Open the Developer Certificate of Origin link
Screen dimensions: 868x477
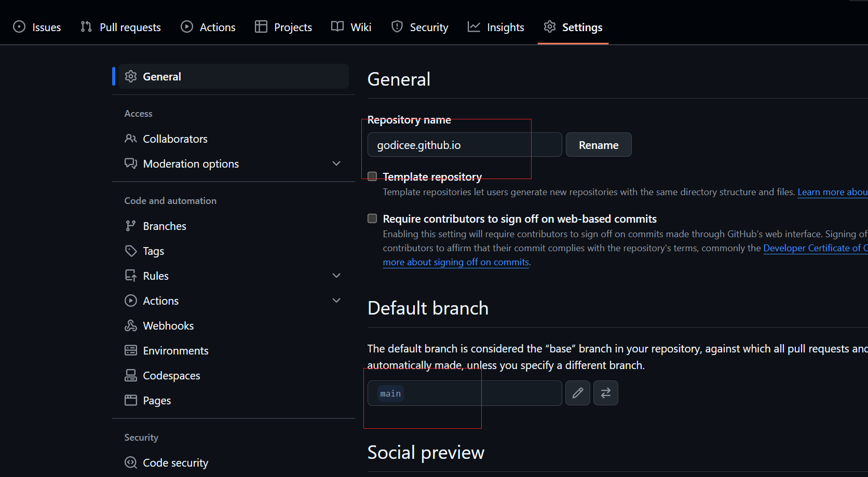click(816, 248)
